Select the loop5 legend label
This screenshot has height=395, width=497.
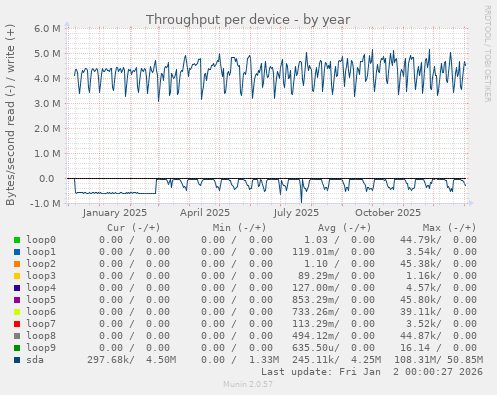pyautogui.click(x=41, y=300)
